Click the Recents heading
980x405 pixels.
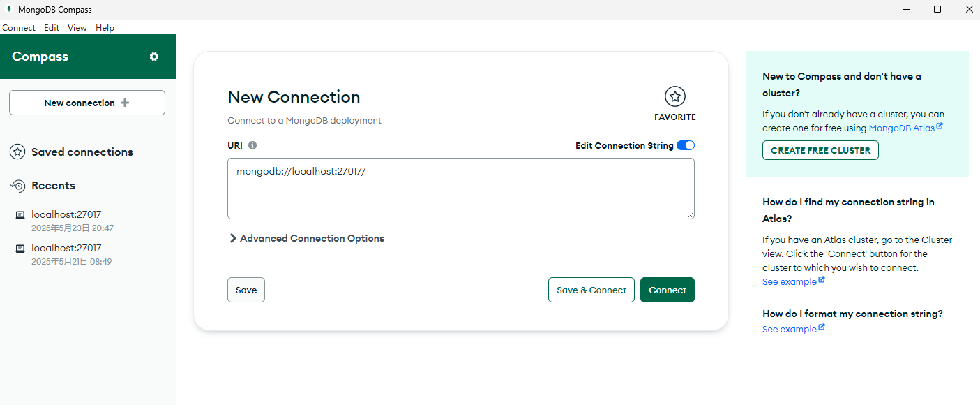[x=53, y=186]
